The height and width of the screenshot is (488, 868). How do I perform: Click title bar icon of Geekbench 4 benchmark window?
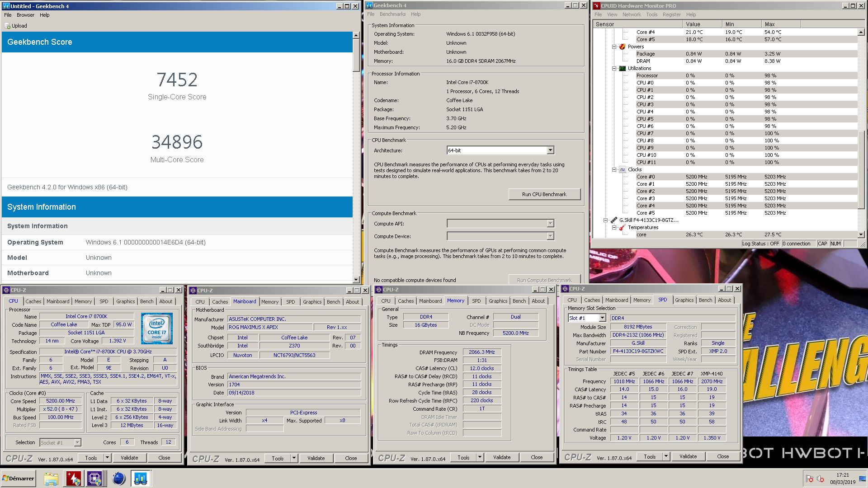coord(369,5)
